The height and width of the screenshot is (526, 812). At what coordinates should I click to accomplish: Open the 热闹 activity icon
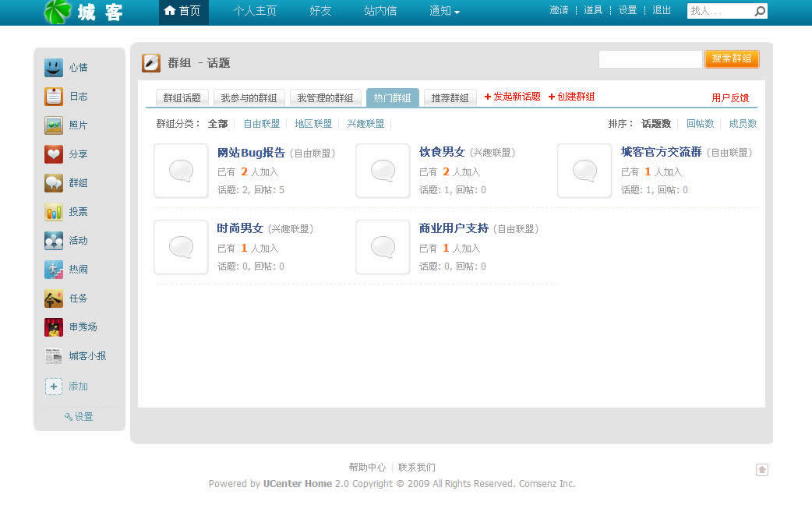pos(53,269)
